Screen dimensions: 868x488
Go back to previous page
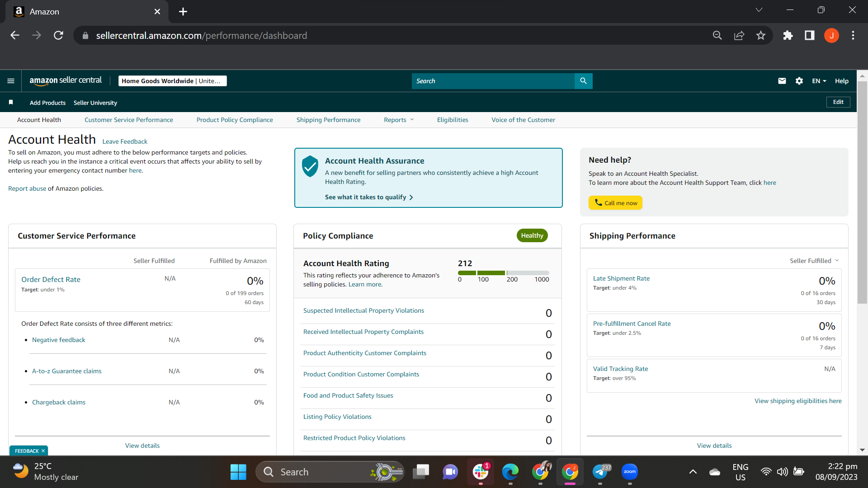[x=15, y=35]
